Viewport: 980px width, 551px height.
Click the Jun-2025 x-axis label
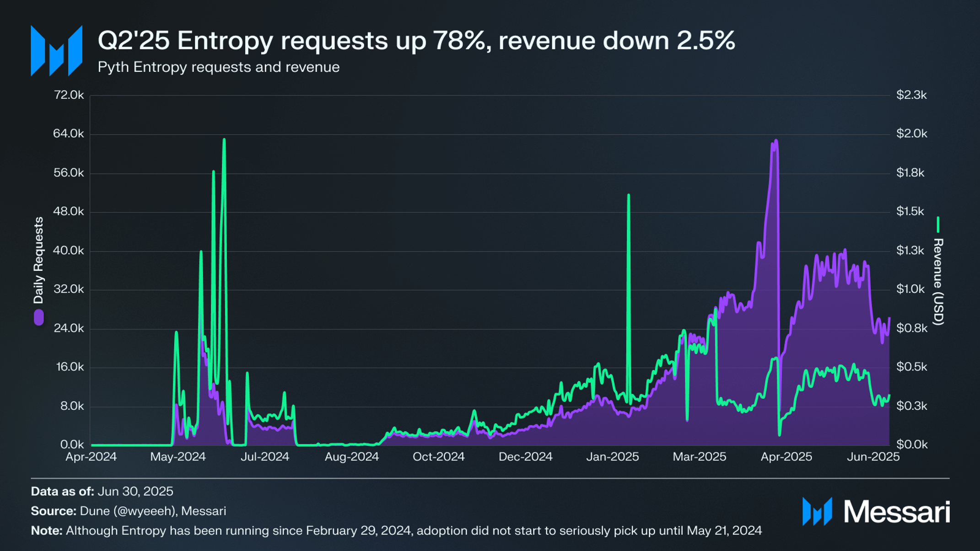873,457
